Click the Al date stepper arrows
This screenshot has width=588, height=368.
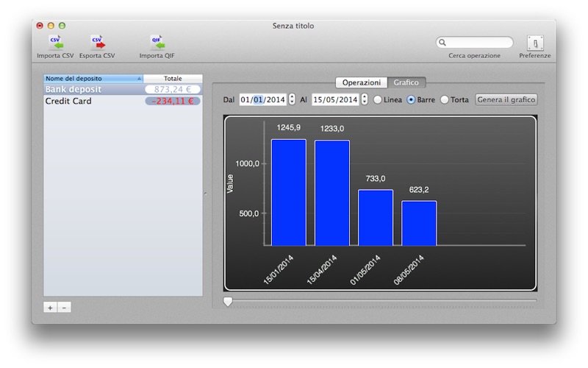(365, 100)
